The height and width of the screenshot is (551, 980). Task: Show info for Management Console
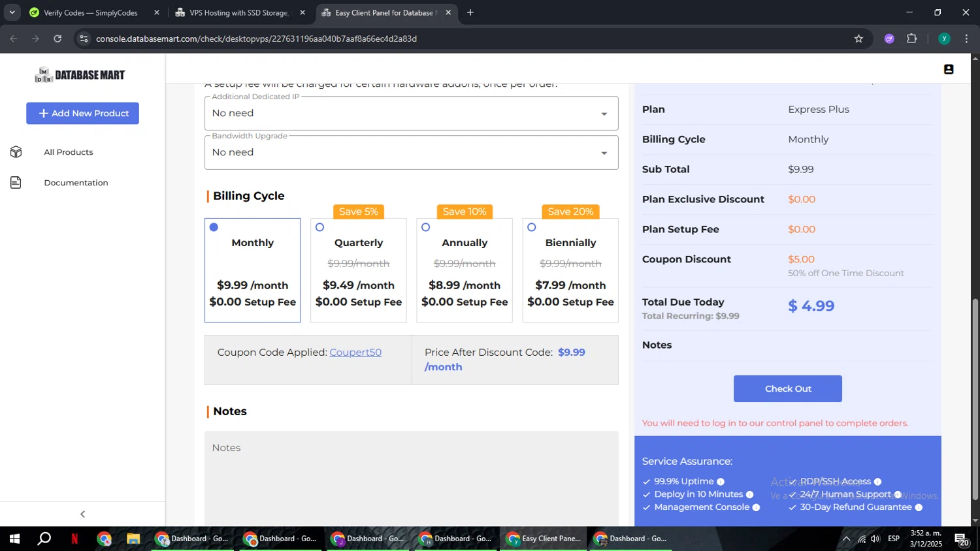tap(756, 507)
